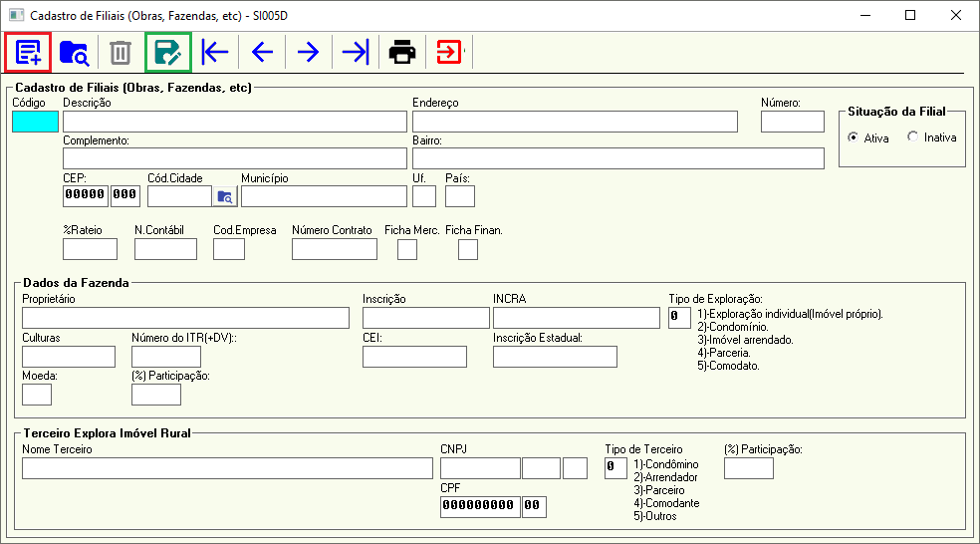The image size is (980, 544).
Task: Click the Nome Terceiro input field
Action: pos(227,468)
